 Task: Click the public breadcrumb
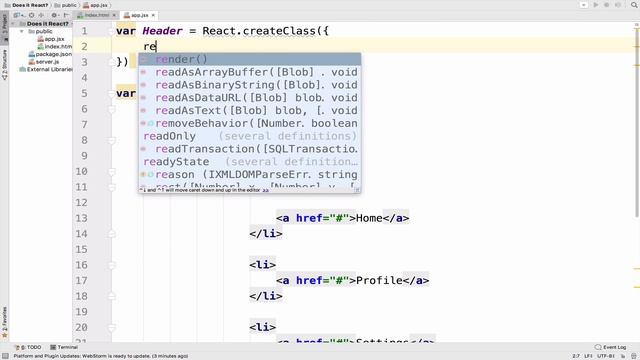(x=65, y=5)
